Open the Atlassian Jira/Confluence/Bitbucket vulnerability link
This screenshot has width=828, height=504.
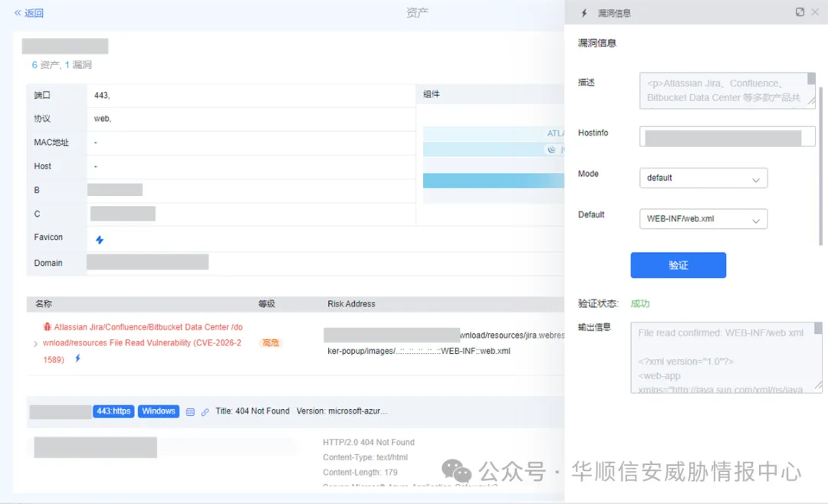point(143,343)
